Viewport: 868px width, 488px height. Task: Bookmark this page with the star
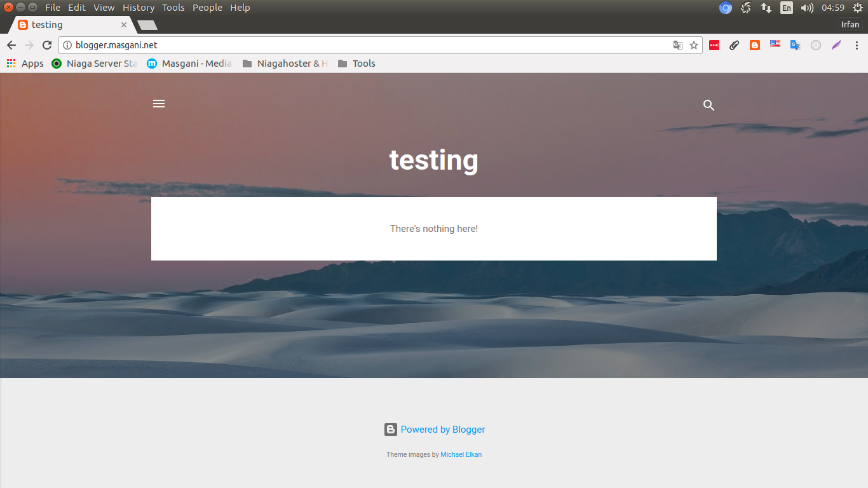[x=694, y=45]
